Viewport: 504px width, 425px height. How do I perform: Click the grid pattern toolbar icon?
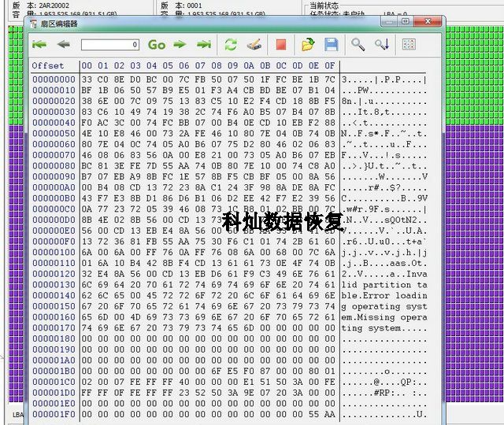(409, 44)
